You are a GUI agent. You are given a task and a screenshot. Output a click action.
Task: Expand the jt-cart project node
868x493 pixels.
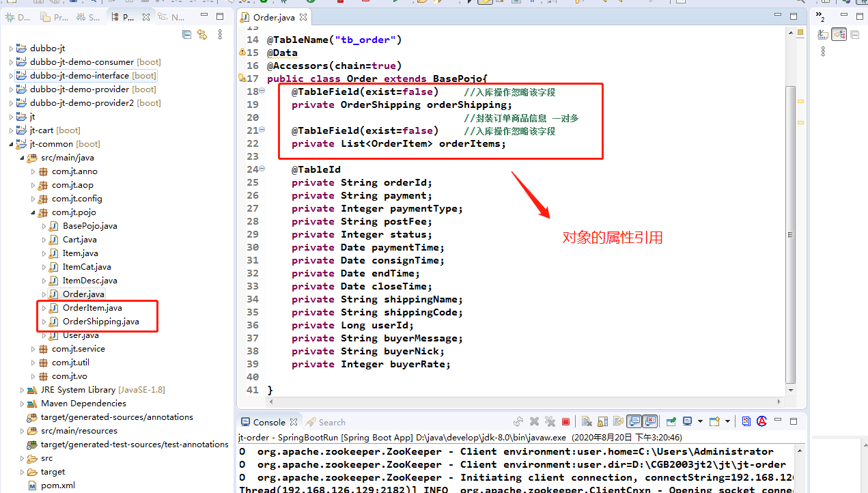[10, 130]
